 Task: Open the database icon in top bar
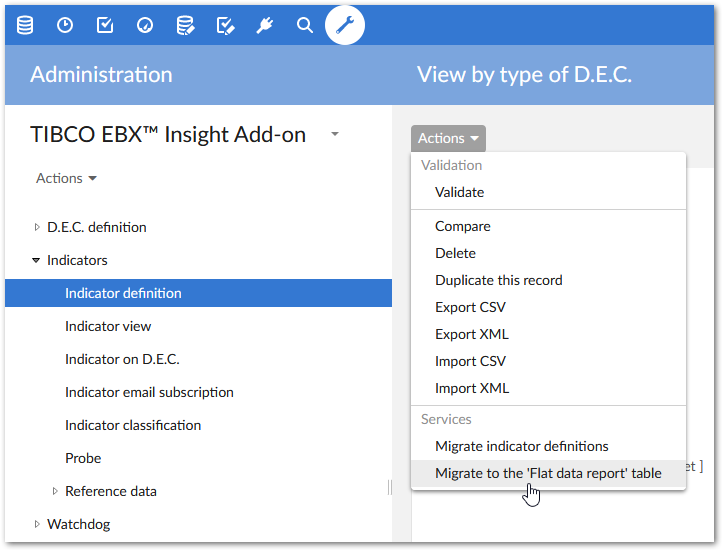(25, 25)
